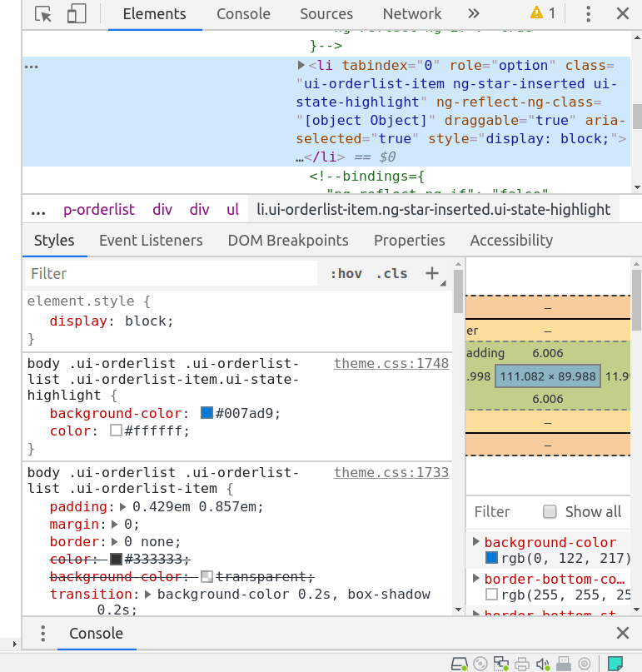The height and width of the screenshot is (672, 642).
Task: Click the DOM tree scrollbar up arrow
Action: pyautogui.click(x=637, y=37)
